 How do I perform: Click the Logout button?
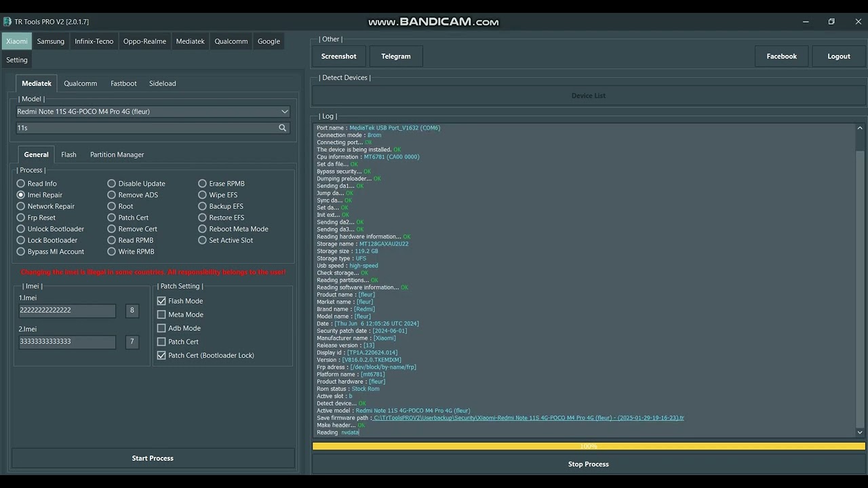point(839,56)
